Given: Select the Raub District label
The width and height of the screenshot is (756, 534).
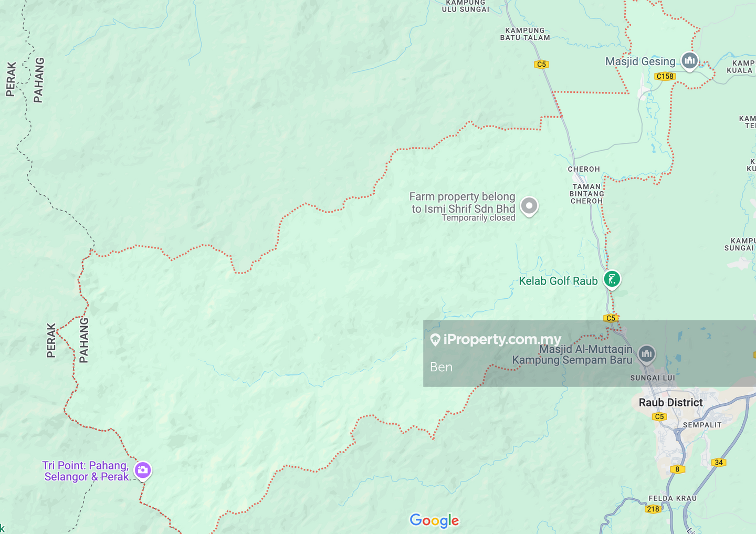Looking at the screenshot, I should [670, 403].
